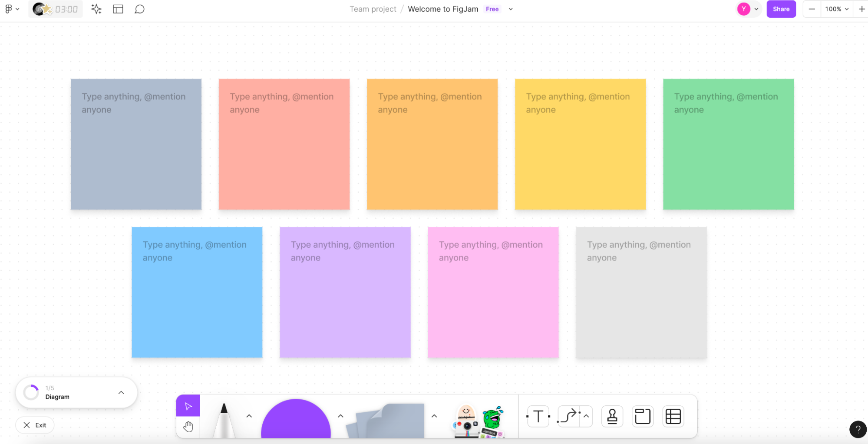Select the light gray sticky note
Image resolution: width=868 pixels, height=444 pixels.
click(x=641, y=292)
